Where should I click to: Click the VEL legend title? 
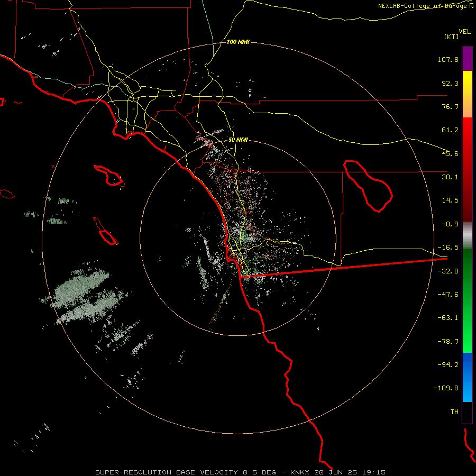pos(464,32)
